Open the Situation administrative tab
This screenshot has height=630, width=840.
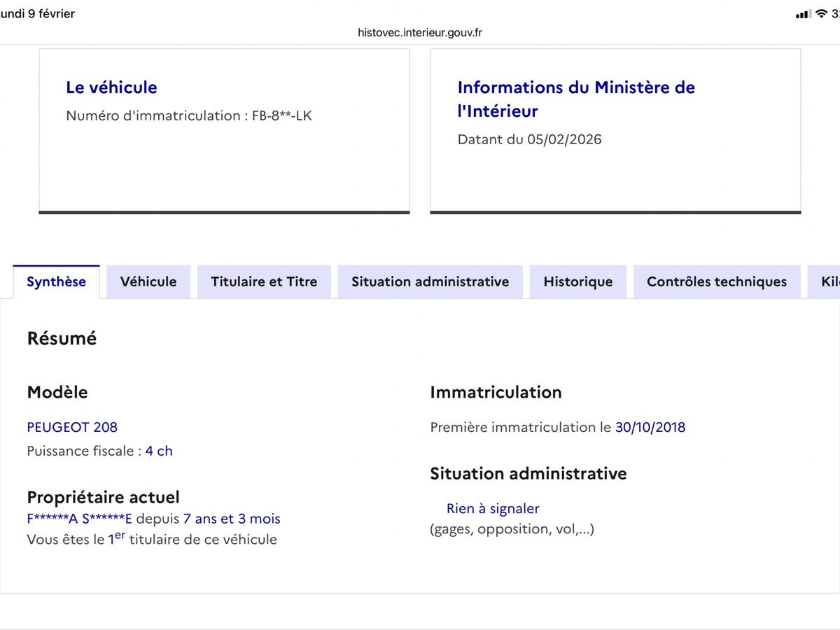[430, 281]
